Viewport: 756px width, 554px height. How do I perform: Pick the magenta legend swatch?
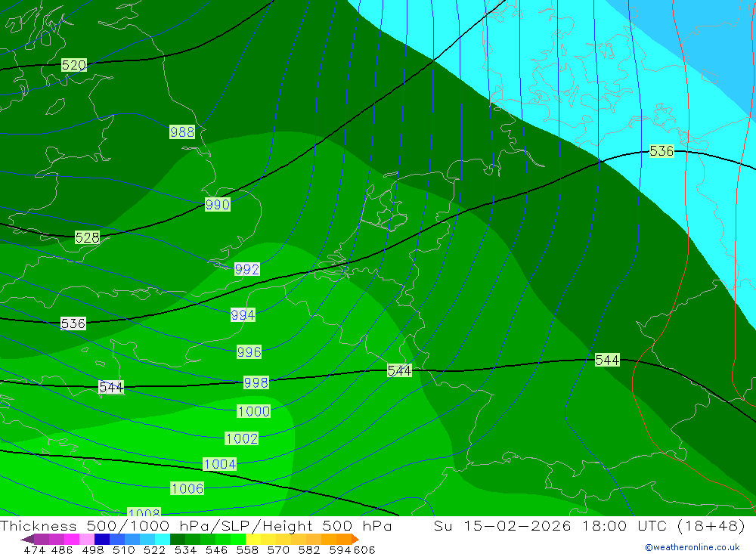(x=71, y=539)
